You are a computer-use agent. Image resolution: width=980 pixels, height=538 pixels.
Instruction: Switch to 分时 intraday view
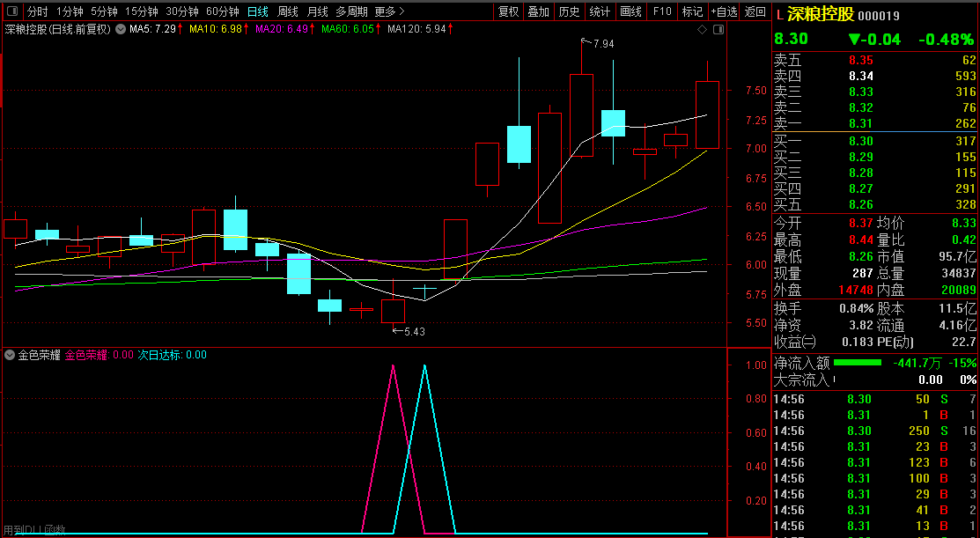(x=38, y=11)
